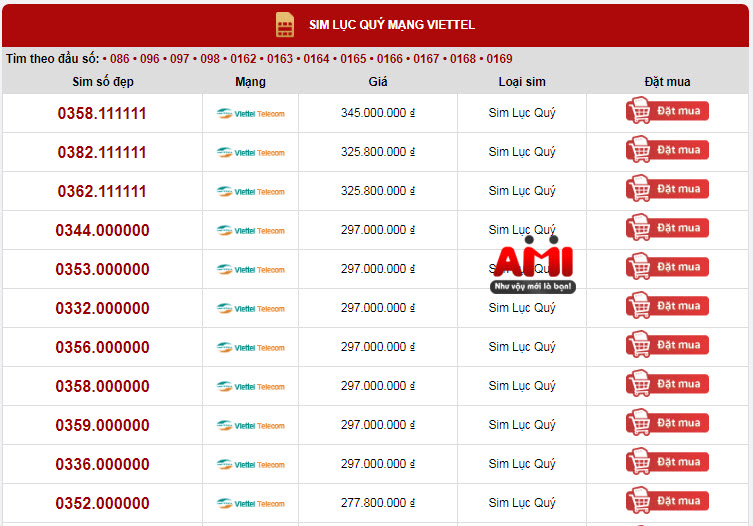
Task: Open sim number 0356.000000
Action: pyautogui.click(x=102, y=347)
